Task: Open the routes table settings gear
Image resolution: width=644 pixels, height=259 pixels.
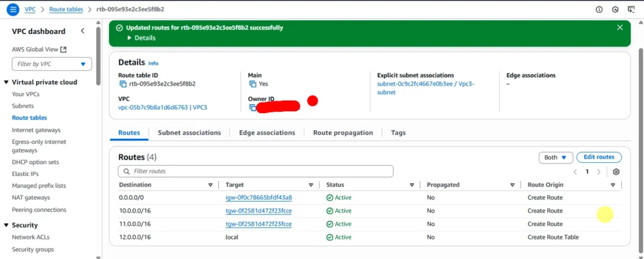Action: tap(616, 172)
